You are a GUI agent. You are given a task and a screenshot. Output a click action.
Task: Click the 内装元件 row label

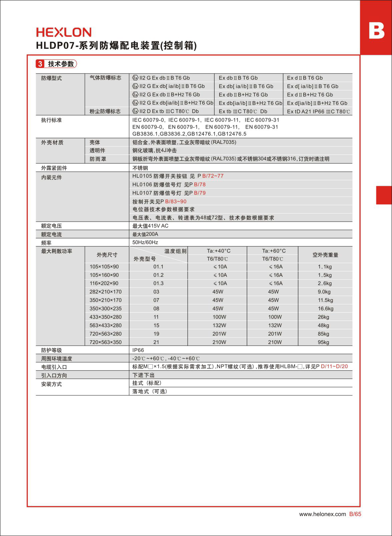(51, 178)
